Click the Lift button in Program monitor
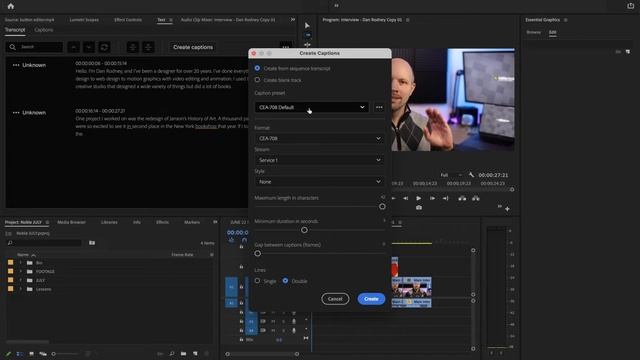This screenshot has width=640, height=360. [462, 198]
